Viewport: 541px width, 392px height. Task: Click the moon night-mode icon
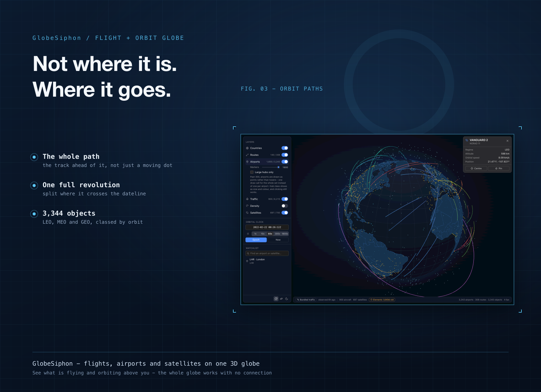[287, 299]
